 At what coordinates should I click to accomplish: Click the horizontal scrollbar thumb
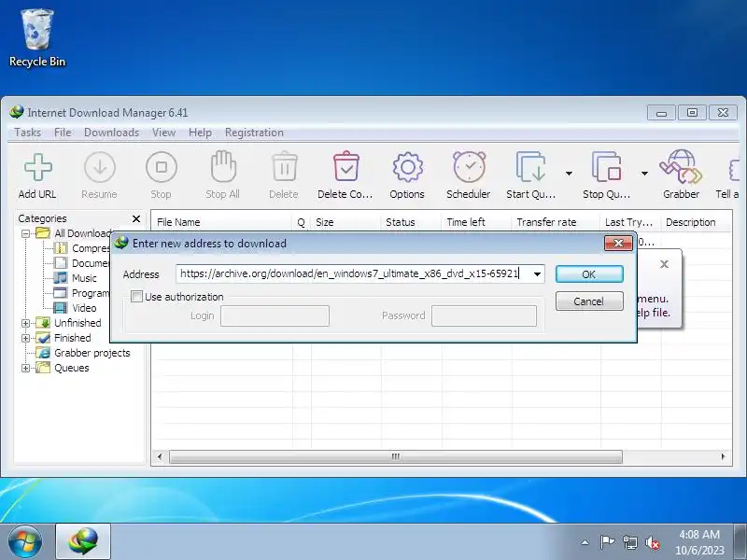coord(395,456)
